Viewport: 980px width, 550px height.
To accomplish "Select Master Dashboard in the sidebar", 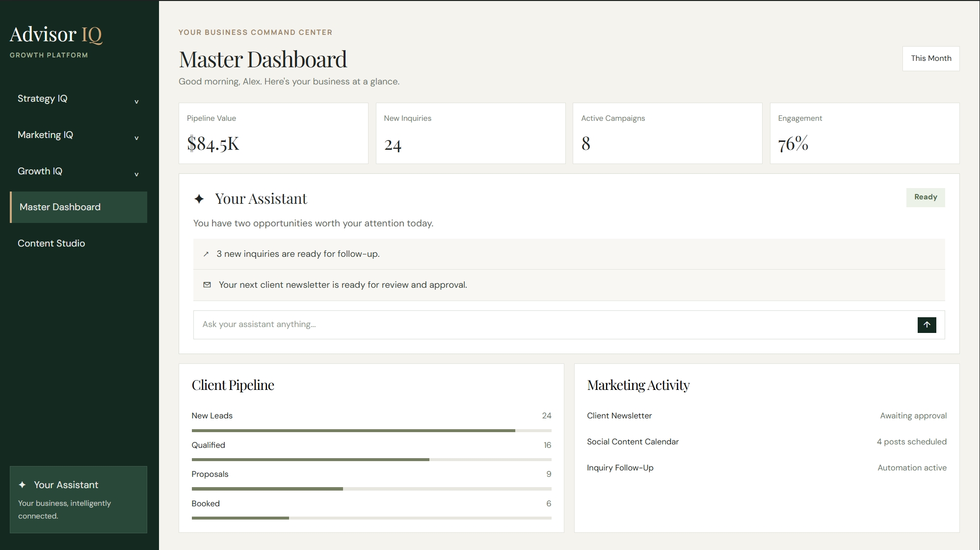I will coord(79,207).
